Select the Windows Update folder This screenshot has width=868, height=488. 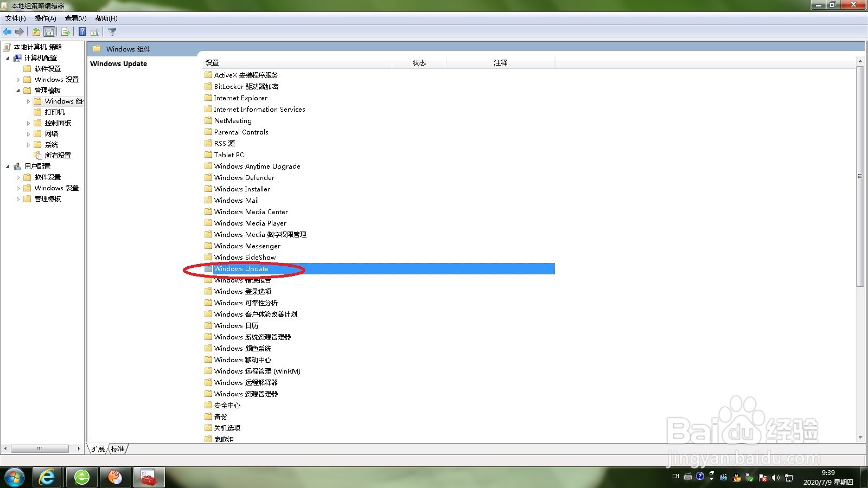coord(241,269)
